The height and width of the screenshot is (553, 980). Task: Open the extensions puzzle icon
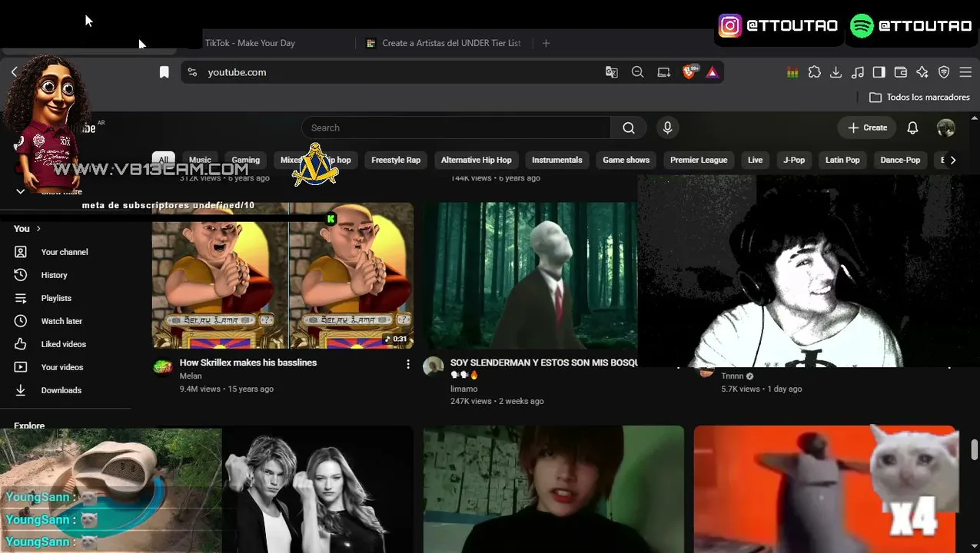coord(815,72)
